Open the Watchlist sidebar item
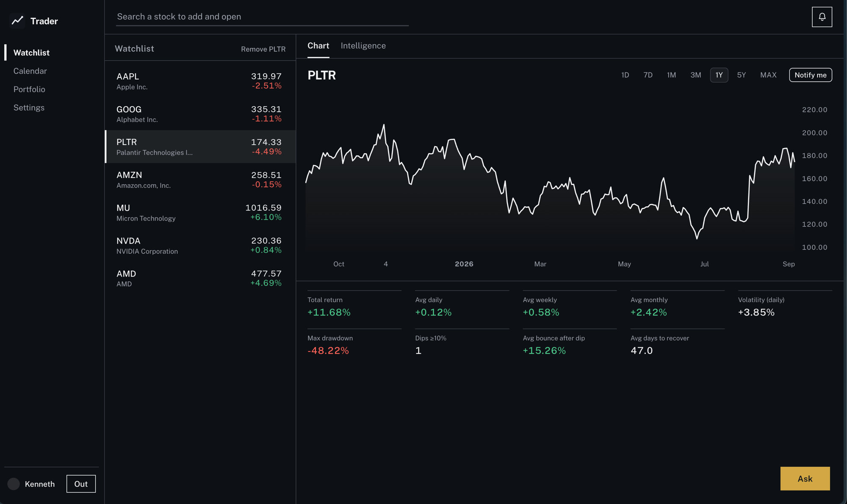 (x=31, y=53)
